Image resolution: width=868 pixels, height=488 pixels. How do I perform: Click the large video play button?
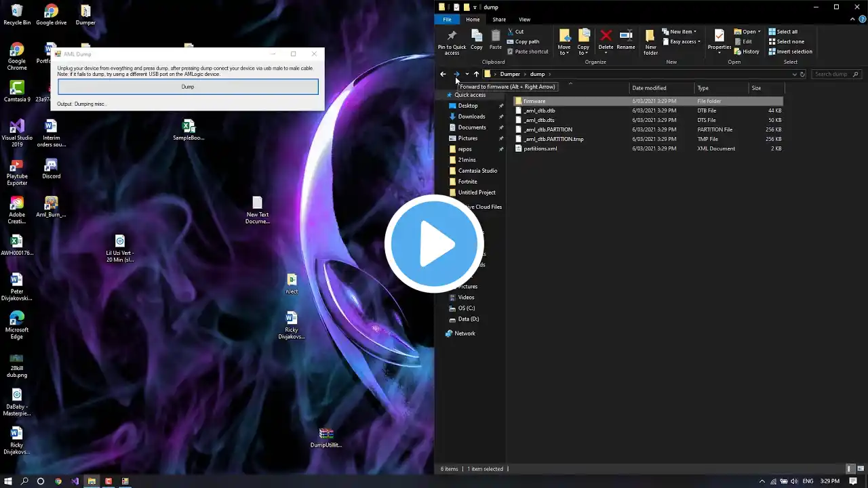pyautogui.click(x=434, y=244)
